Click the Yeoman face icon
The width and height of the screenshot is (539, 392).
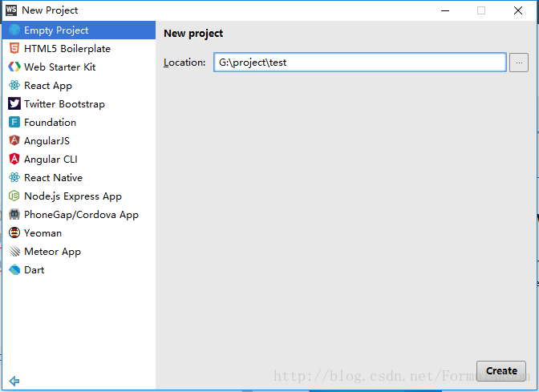tap(14, 232)
